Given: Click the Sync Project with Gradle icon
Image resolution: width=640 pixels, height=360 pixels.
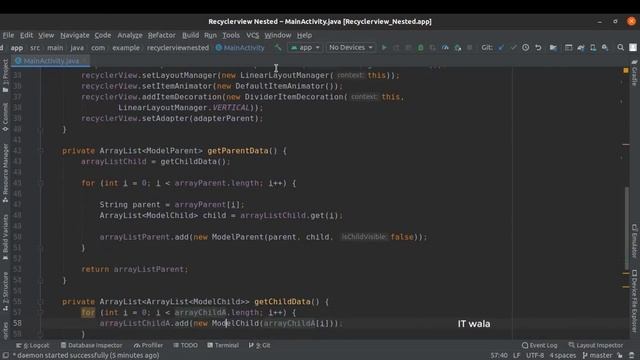Looking at the screenshot, I should (x=581, y=47).
